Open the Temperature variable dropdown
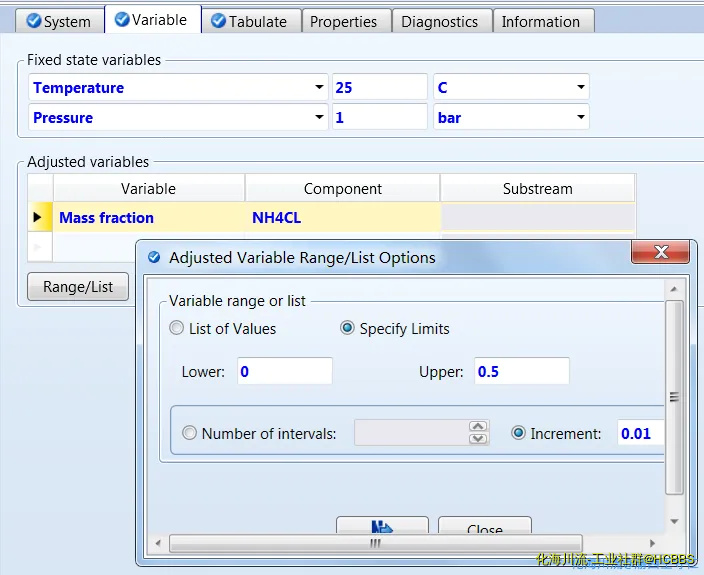Image resolution: width=704 pixels, height=575 pixels. tap(319, 88)
